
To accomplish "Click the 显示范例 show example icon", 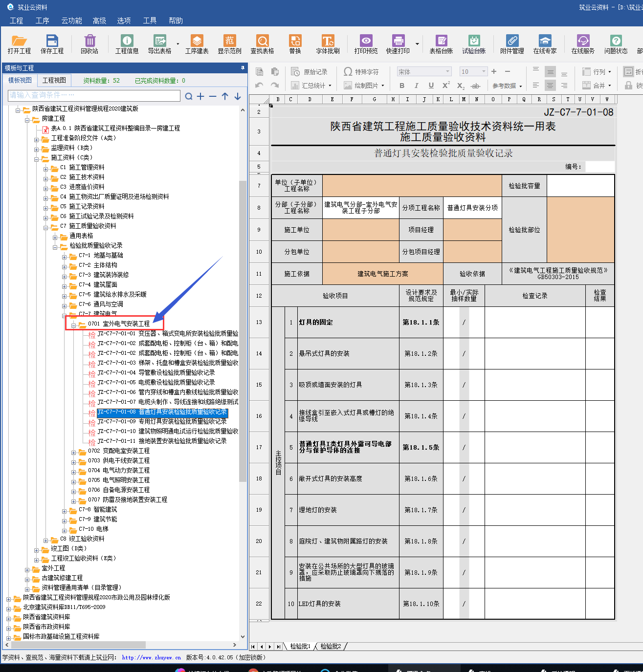I will [x=229, y=44].
